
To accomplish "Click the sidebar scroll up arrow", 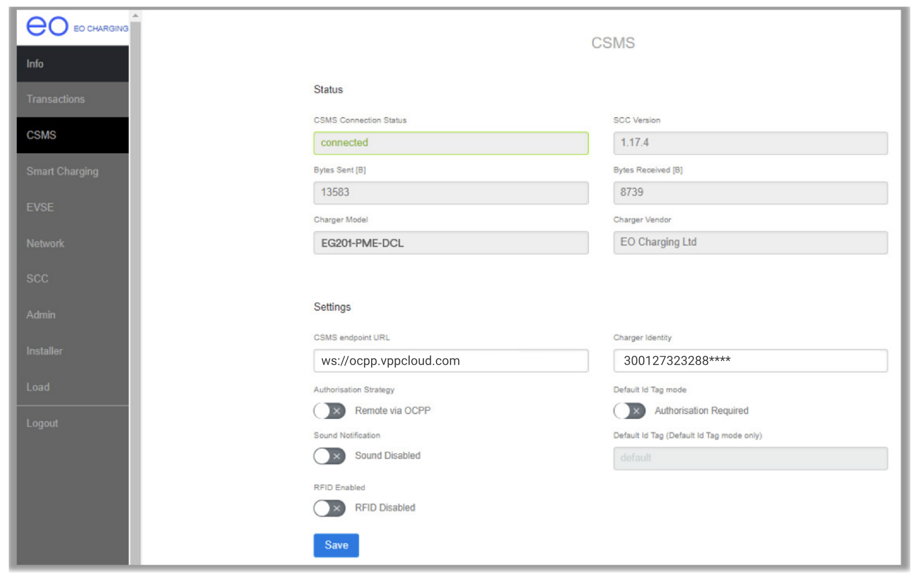I will point(135,16).
